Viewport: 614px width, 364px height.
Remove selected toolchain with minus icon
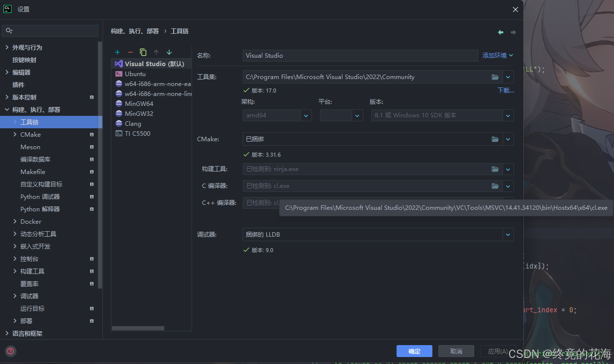pos(130,52)
